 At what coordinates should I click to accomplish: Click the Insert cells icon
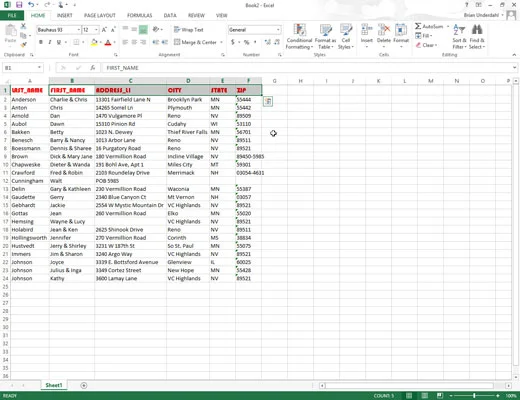point(367,30)
